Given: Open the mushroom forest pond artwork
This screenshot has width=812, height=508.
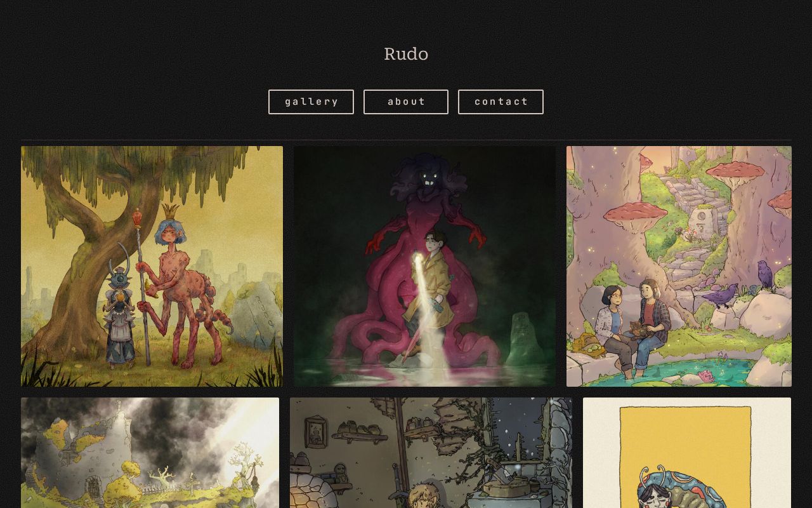Looking at the screenshot, I should 679,266.
